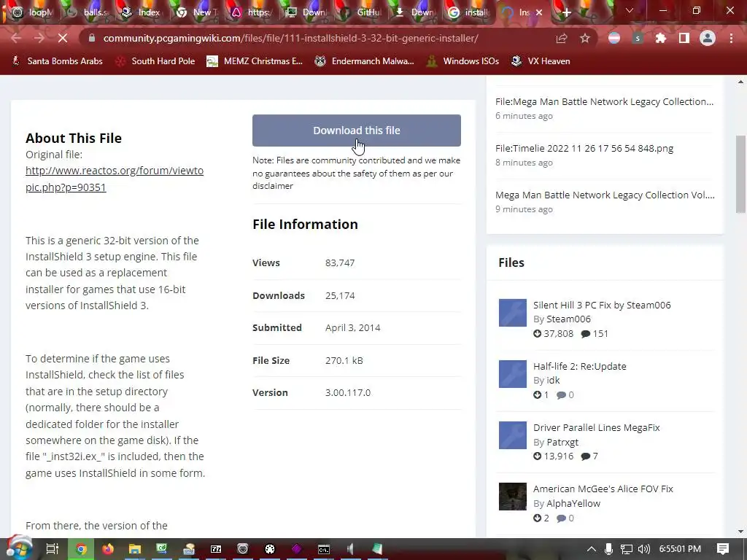The width and height of the screenshot is (747, 560).
Task: Open Silent Hill 3 PC Fix file
Action: [602, 305]
